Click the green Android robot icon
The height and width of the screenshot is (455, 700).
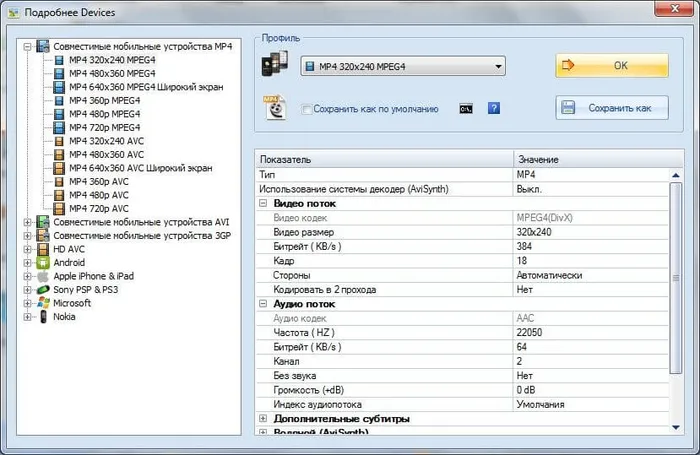click(43, 263)
